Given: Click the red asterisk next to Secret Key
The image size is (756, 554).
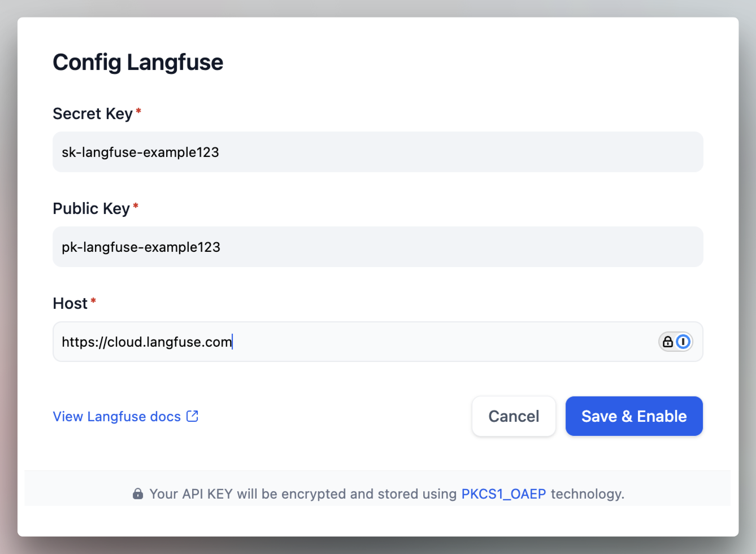Looking at the screenshot, I should pos(138,110).
